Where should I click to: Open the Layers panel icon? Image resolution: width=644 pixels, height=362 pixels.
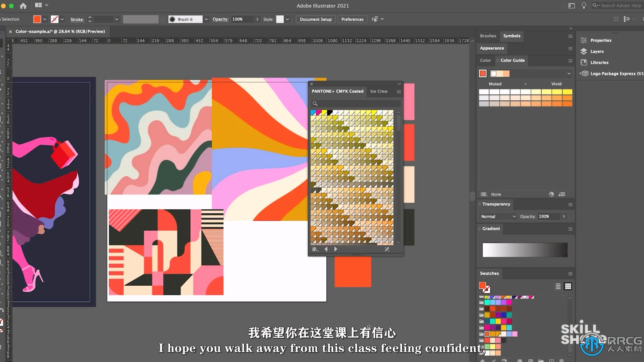tap(584, 51)
